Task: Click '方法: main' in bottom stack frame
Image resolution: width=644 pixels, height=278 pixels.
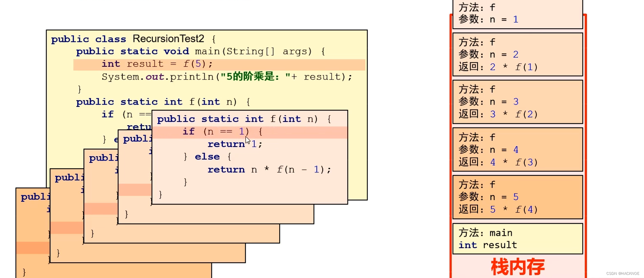Action: [486, 233]
